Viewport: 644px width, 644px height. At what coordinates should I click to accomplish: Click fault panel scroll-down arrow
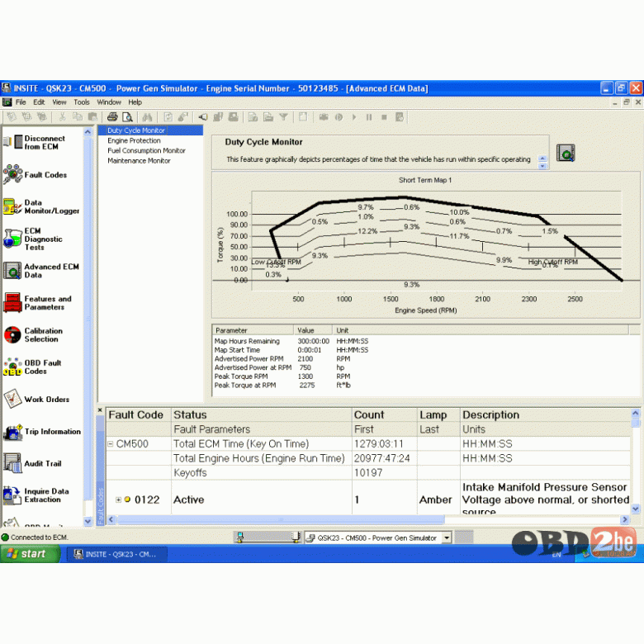636,509
